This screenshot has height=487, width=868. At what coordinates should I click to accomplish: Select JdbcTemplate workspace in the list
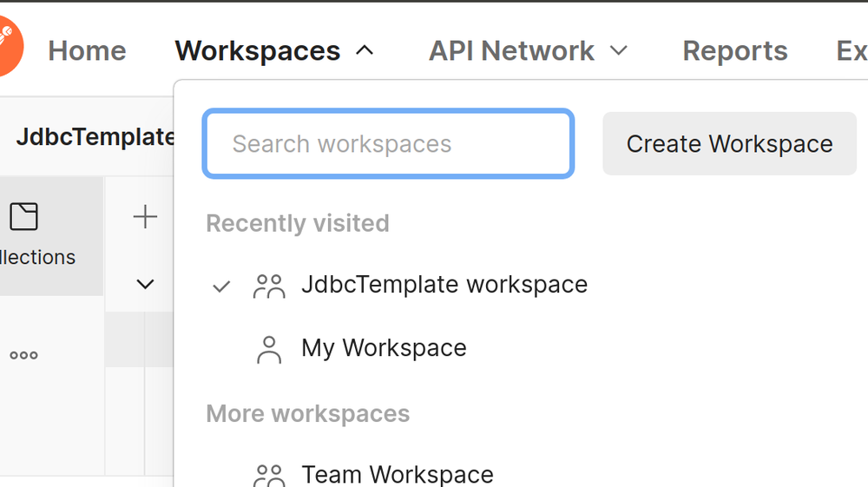pyautogui.click(x=444, y=285)
